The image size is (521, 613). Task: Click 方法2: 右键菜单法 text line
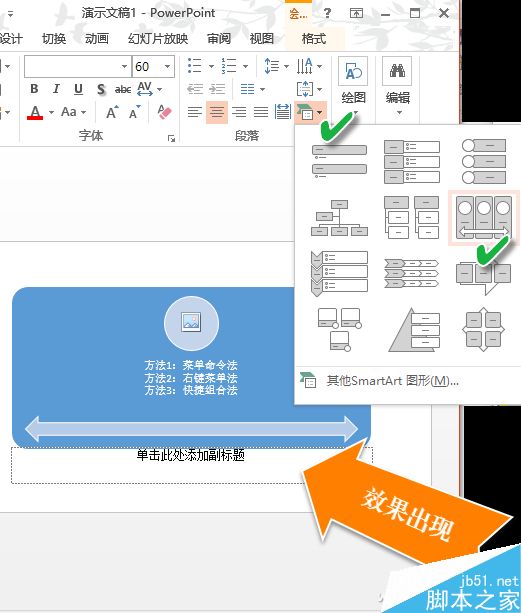coord(191,378)
